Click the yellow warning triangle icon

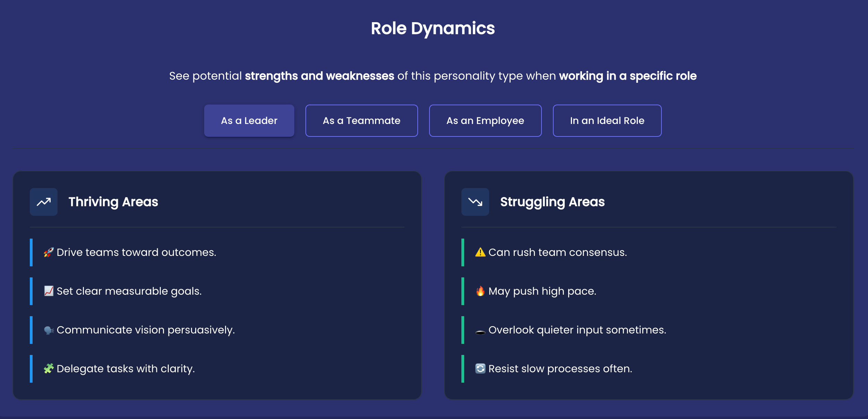(480, 252)
